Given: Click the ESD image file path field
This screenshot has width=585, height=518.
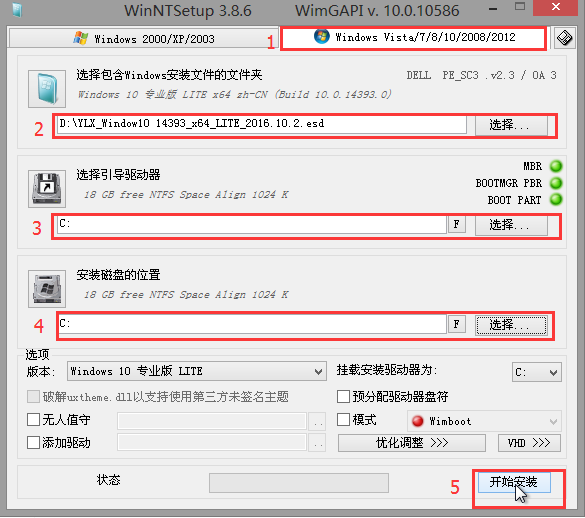Looking at the screenshot, I should (x=262, y=124).
